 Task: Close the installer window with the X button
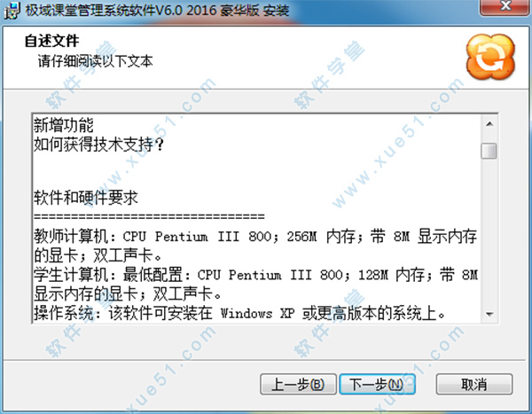(x=505, y=7)
